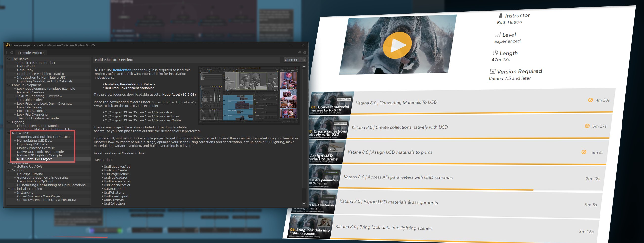Click the description pane scroll down arrow
The height and width of the screenshot is (243, 644).
pos(304,204)
